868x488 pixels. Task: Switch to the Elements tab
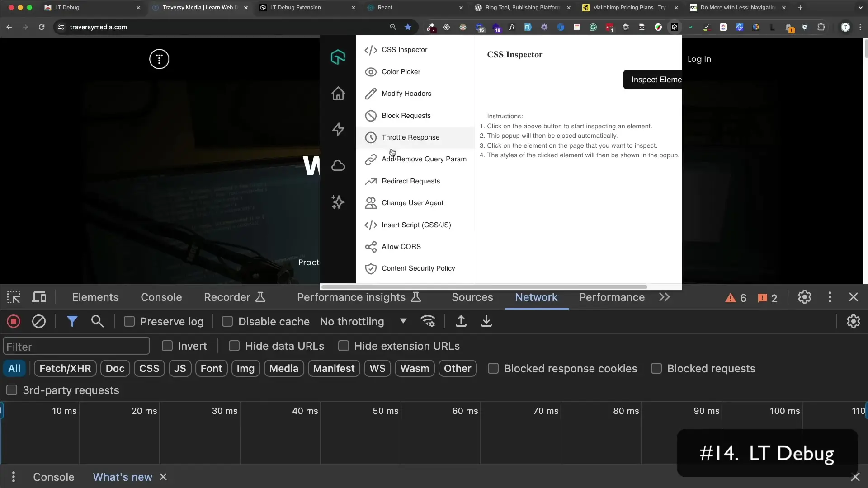coord(95,297)
